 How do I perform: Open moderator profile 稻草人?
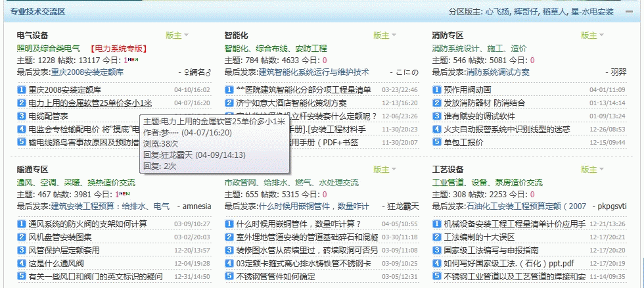554,12
